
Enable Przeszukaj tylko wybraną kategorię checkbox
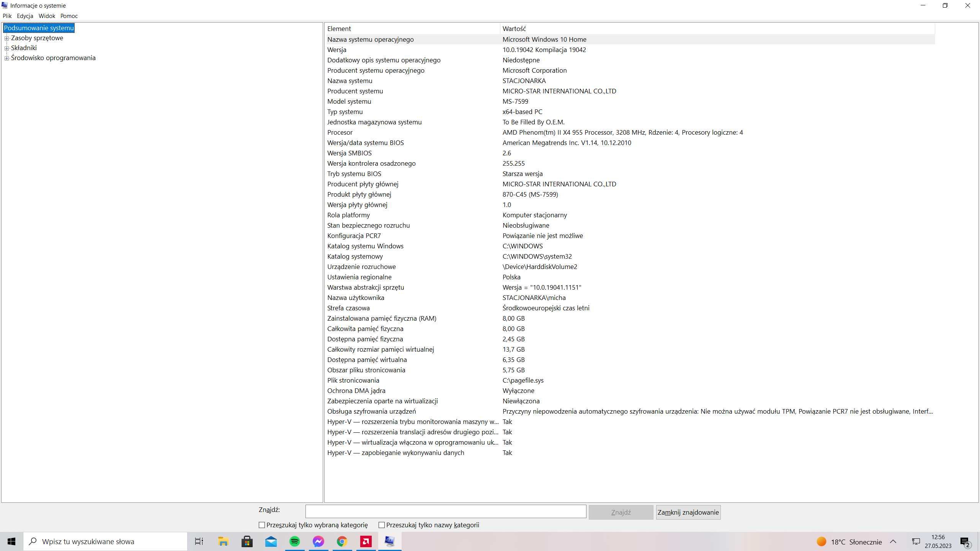click(x=262, y=525)
